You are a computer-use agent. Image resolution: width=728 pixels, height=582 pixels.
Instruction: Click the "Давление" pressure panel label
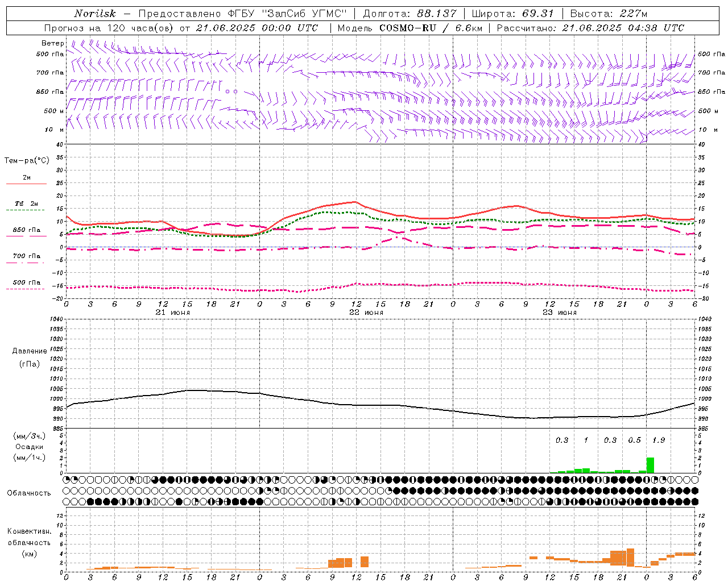click(30, 351)
